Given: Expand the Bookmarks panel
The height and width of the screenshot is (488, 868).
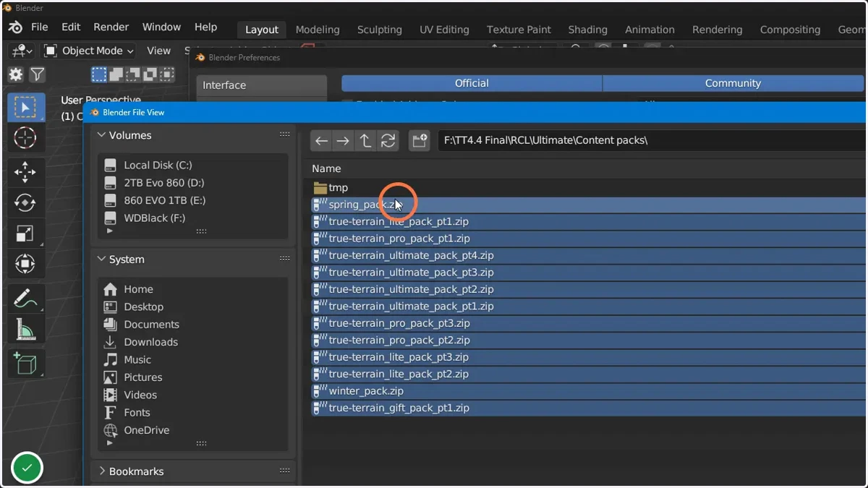Looking at the screenshot, I should click(102, 471).
